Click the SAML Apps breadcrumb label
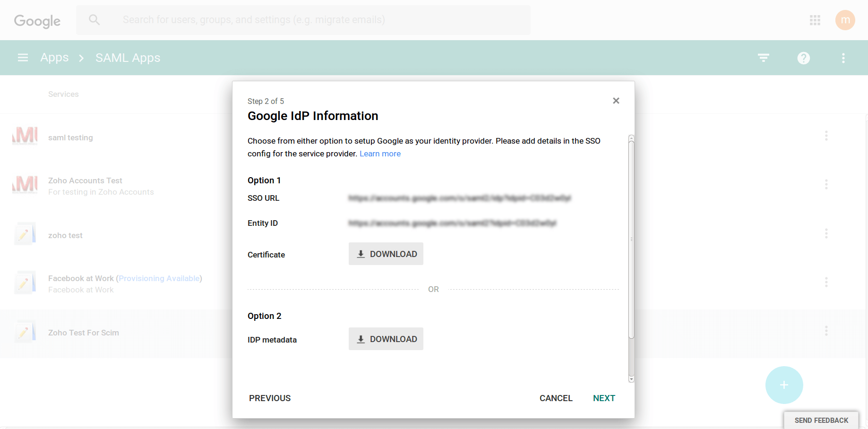Image resolution: width=868 pixels, height=429 pixels. pos(128,57)
